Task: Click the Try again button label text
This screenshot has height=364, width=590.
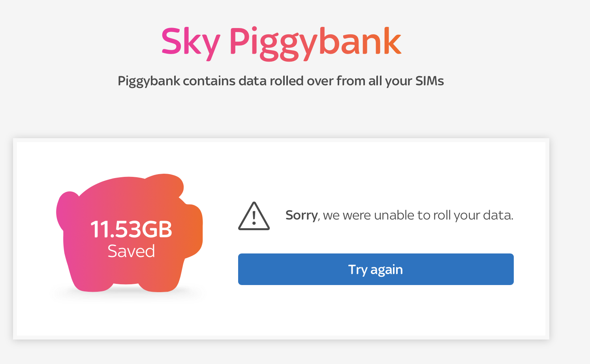Action: (376, 269)
